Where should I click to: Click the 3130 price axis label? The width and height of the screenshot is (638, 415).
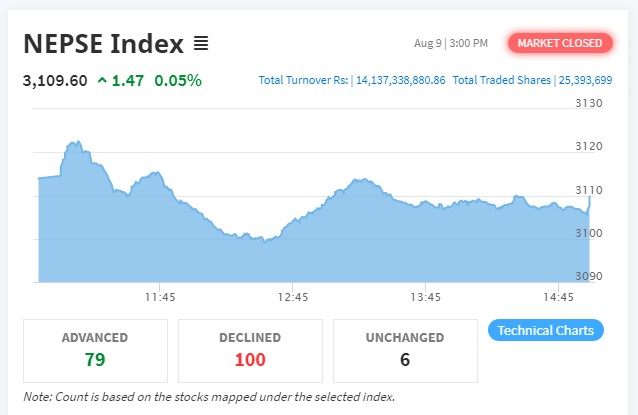click(x=590, y=104)
